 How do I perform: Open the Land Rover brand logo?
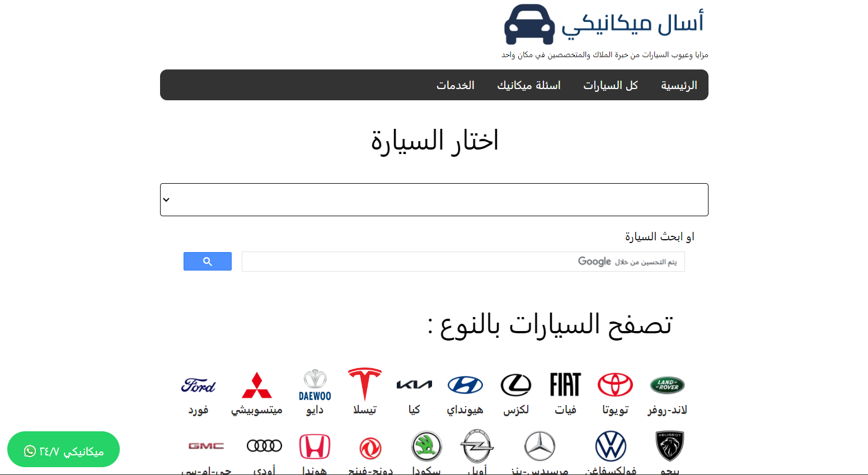point(667,385)
